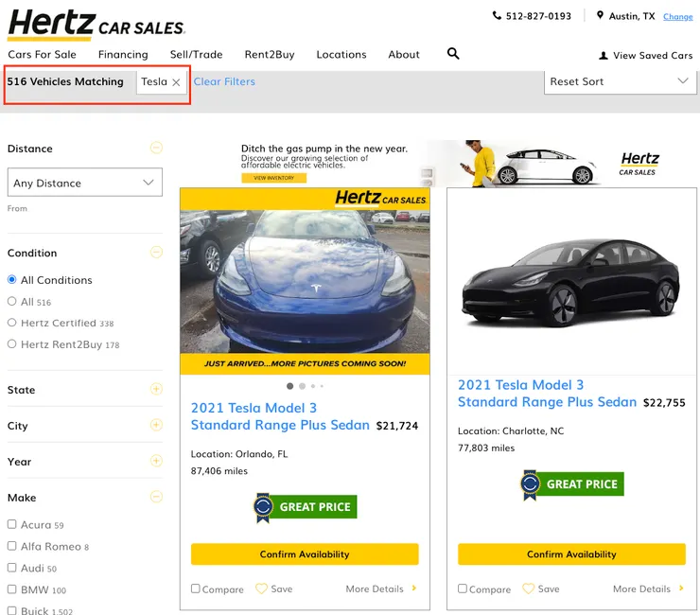Click the Location: Orlando, FL text

tap(239, 454)
